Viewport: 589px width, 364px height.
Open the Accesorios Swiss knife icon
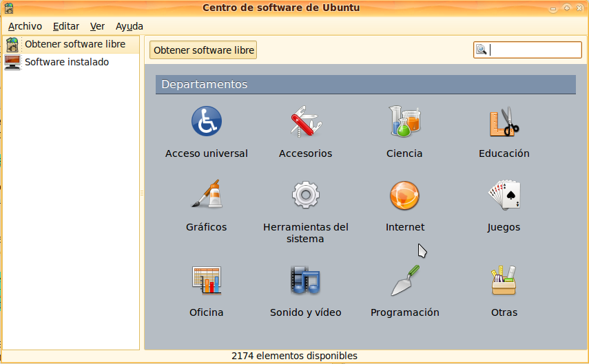305,121
